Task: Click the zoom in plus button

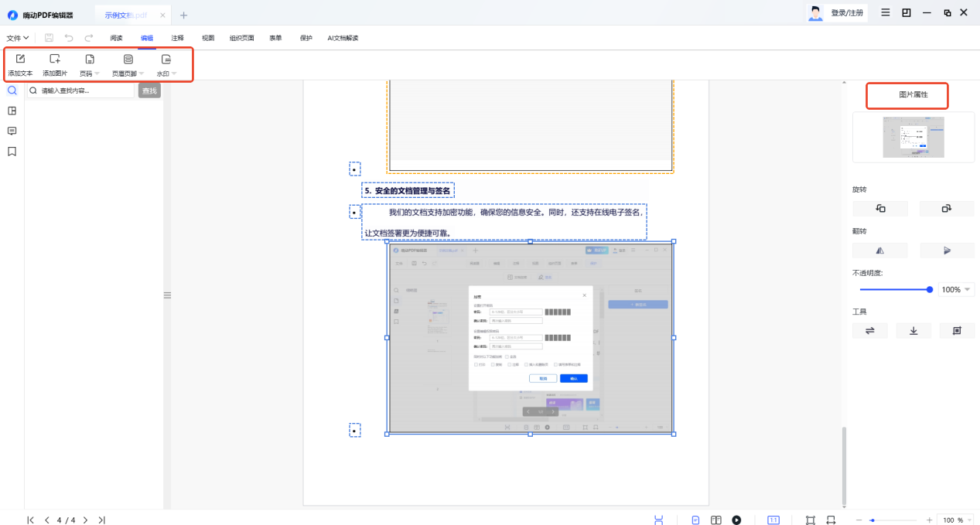Action: [929, 520]
